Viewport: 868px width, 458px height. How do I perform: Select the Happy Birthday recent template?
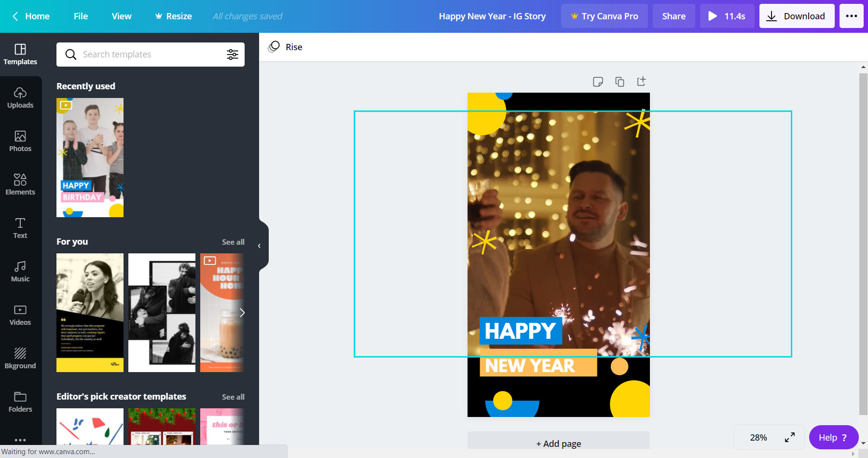pyautogui.click(x=90, y=158)
